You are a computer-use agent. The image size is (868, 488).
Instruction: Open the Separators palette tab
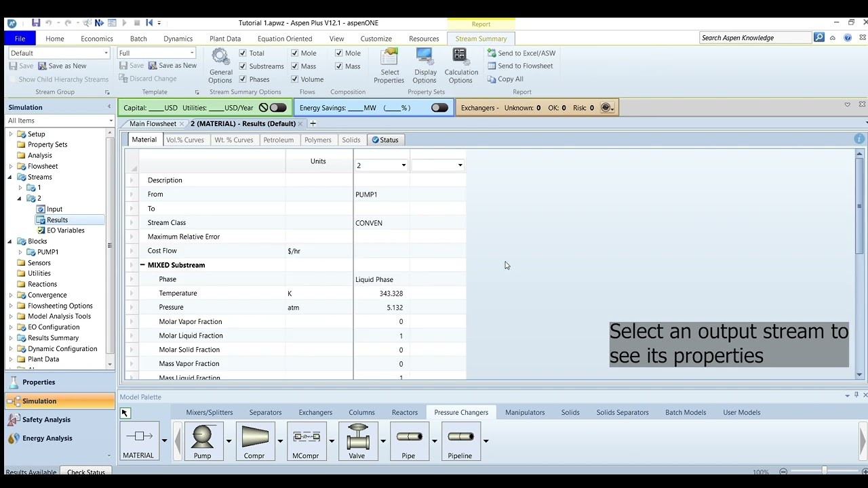pos(265,412)
